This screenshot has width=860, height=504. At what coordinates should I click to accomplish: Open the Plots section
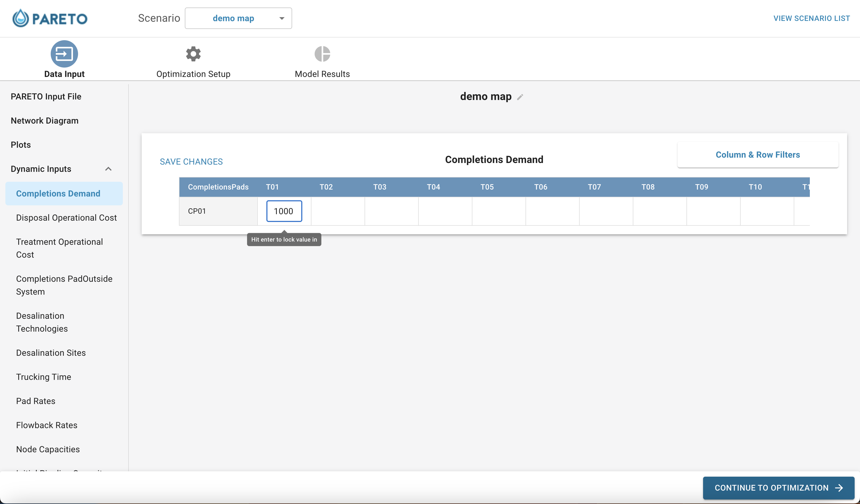coord(21,145)
